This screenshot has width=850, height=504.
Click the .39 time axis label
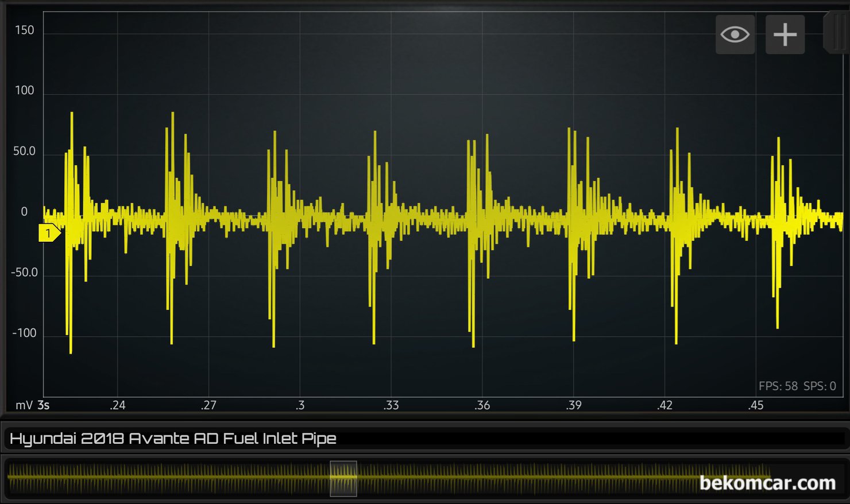[x=573, y=405]
